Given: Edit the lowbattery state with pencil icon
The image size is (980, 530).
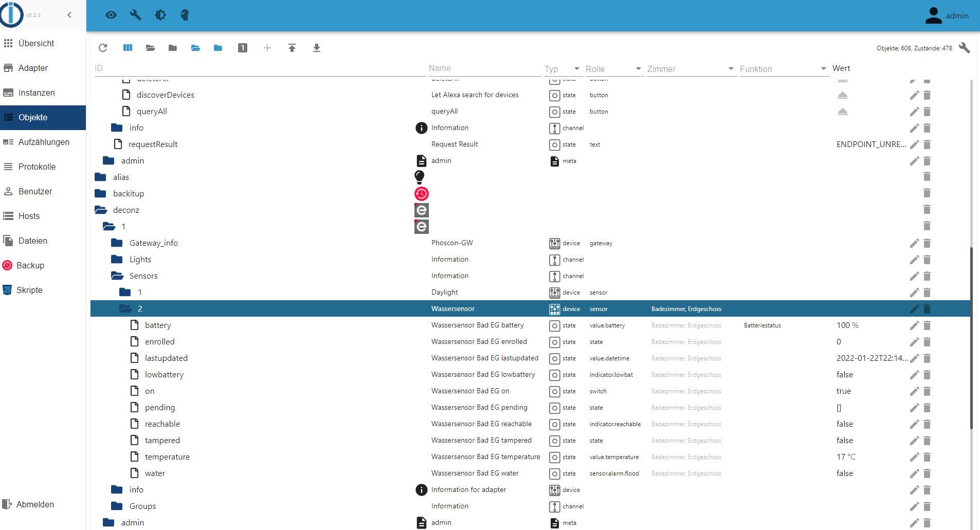Looking at the screenshot, I should click(x=914, y=375).
